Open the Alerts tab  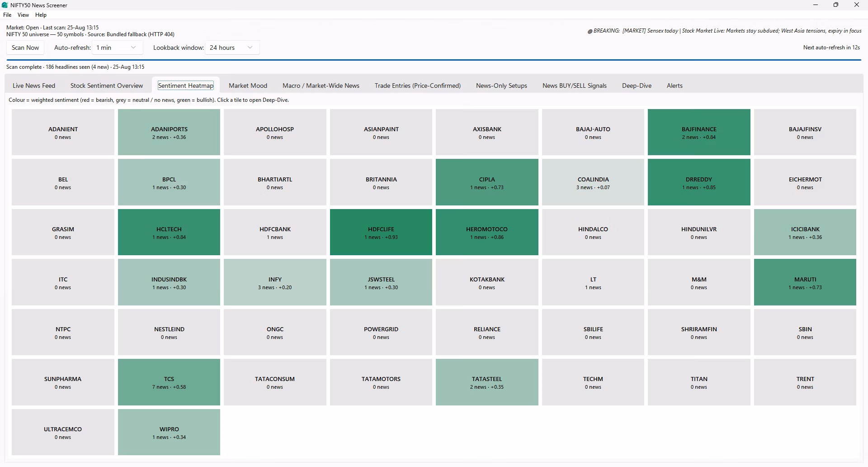[x=675, y=86]
